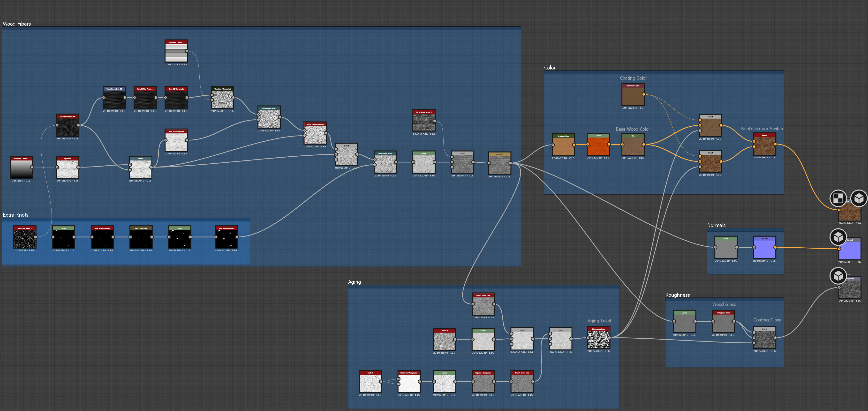Select the Transformation 2D node
868x411 pixels.
(114, 98)
